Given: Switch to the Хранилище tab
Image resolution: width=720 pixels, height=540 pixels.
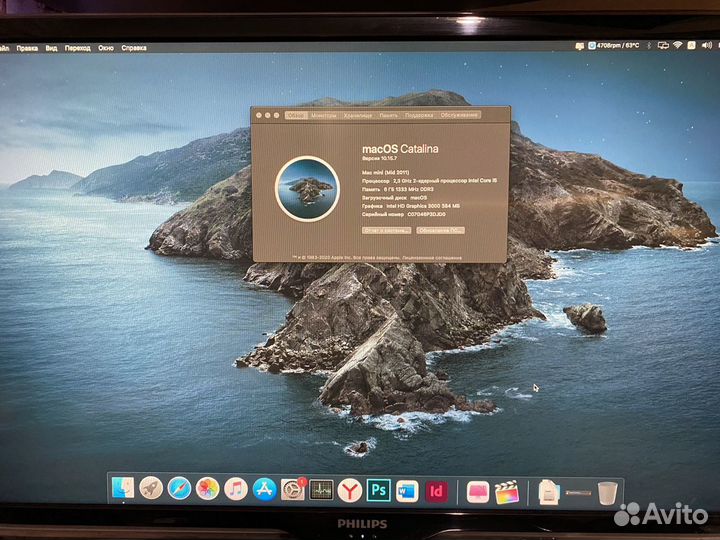Looking at the screenshot, I should (x=358, y=115).
